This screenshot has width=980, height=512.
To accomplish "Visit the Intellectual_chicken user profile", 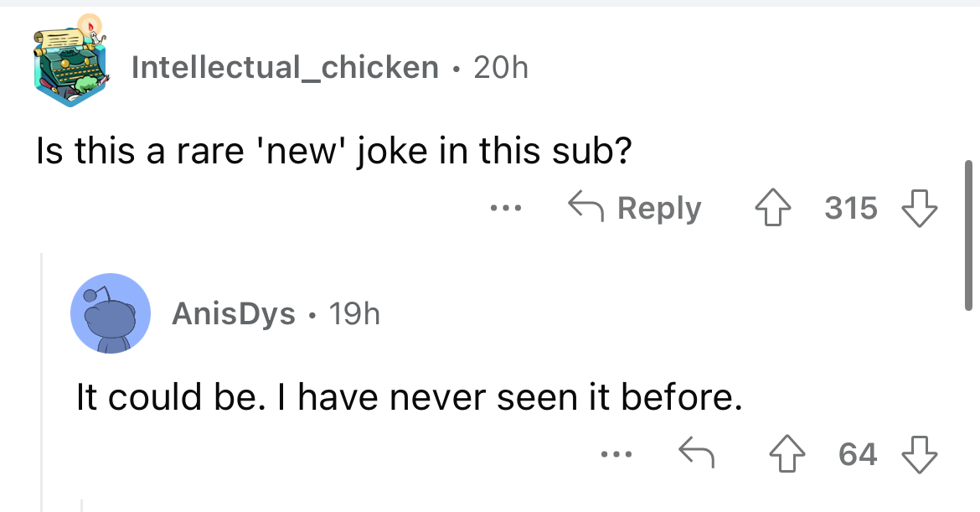I will [285, 67].
